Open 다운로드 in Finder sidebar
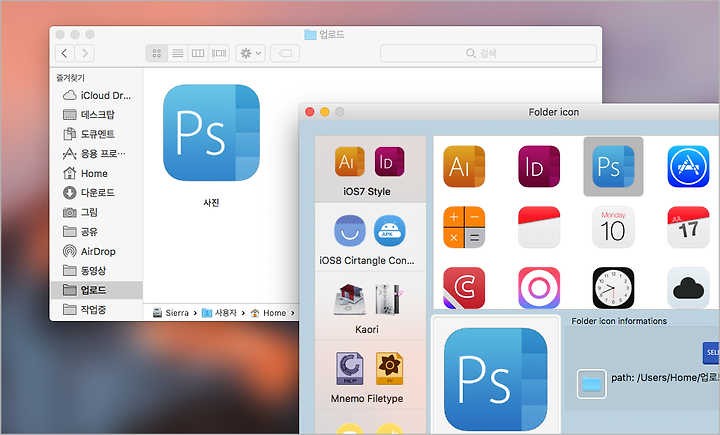Viewport: 720px width, 435px height. [96, 192]
